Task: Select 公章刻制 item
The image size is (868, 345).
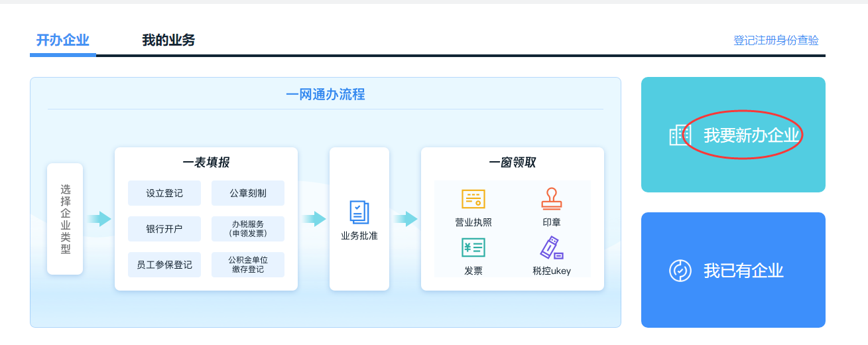Action: tap(248, 194)
